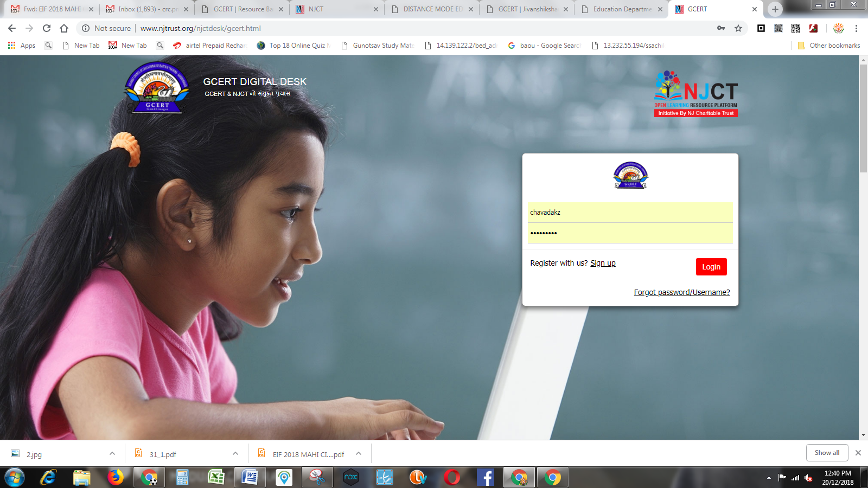868x488 pixels.
Task: Open Facebook app from taskbar
Action: [x=486, y=478]
